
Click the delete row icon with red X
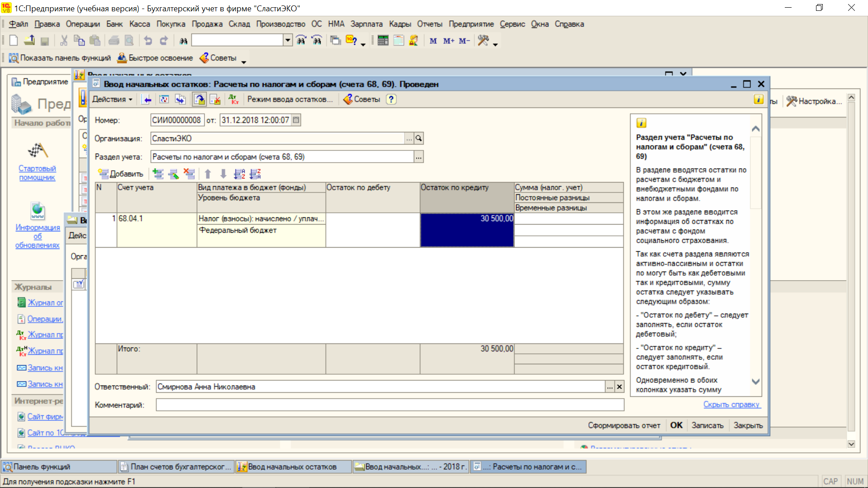[189, 174]
